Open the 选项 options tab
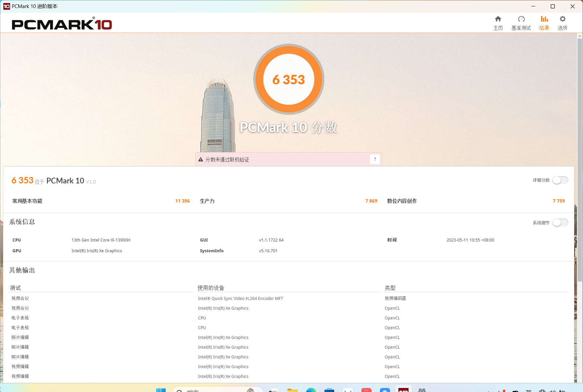 (x=562, y=23)
